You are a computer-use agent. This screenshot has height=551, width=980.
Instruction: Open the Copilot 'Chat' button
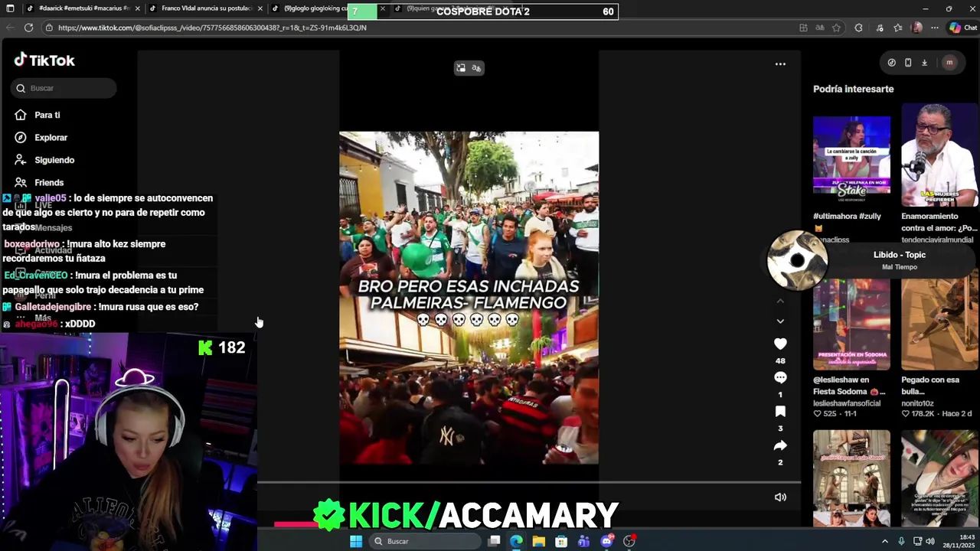[963, 28]
